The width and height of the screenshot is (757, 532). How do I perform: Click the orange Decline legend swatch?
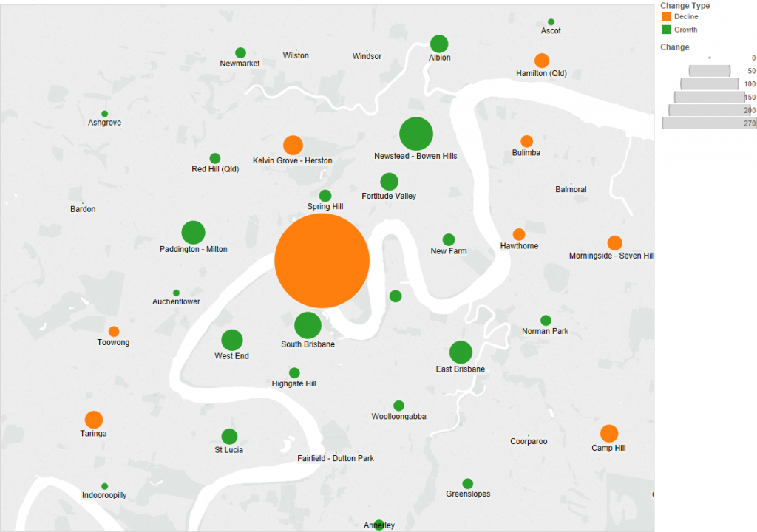[666, 16]
